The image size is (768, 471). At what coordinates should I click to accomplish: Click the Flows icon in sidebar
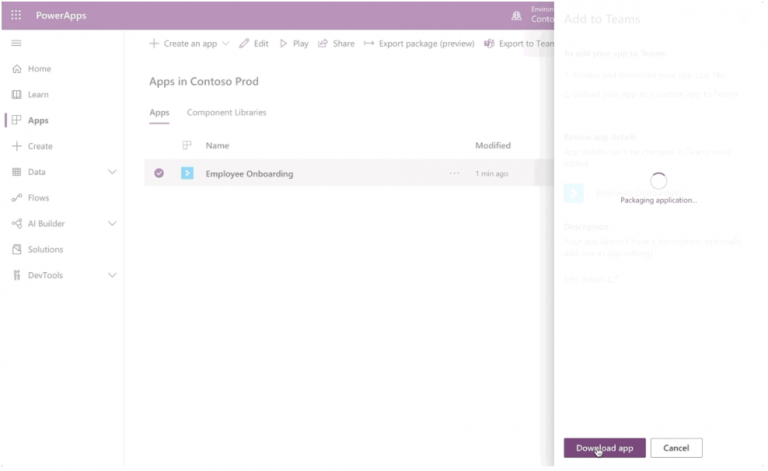(x=17, y=198)
